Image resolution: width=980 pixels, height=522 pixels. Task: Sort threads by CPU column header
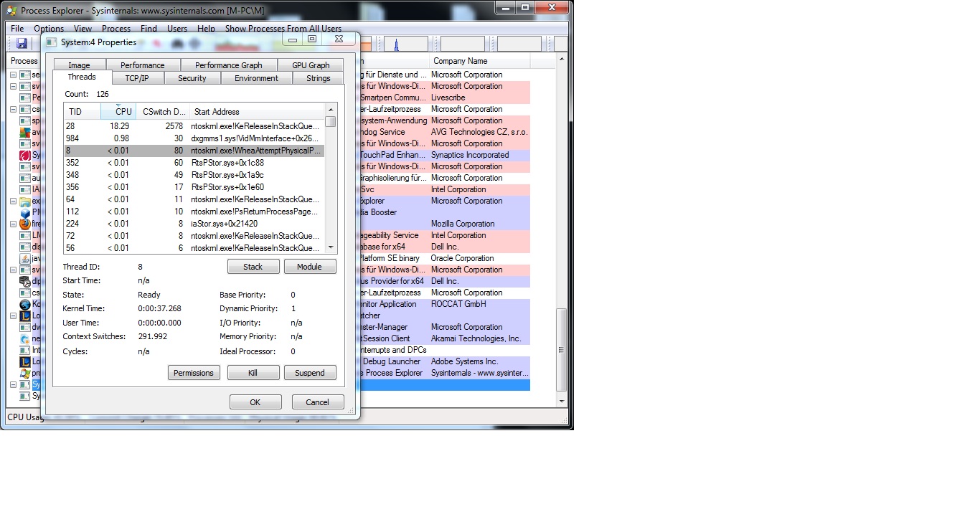[x=118, y=112]
